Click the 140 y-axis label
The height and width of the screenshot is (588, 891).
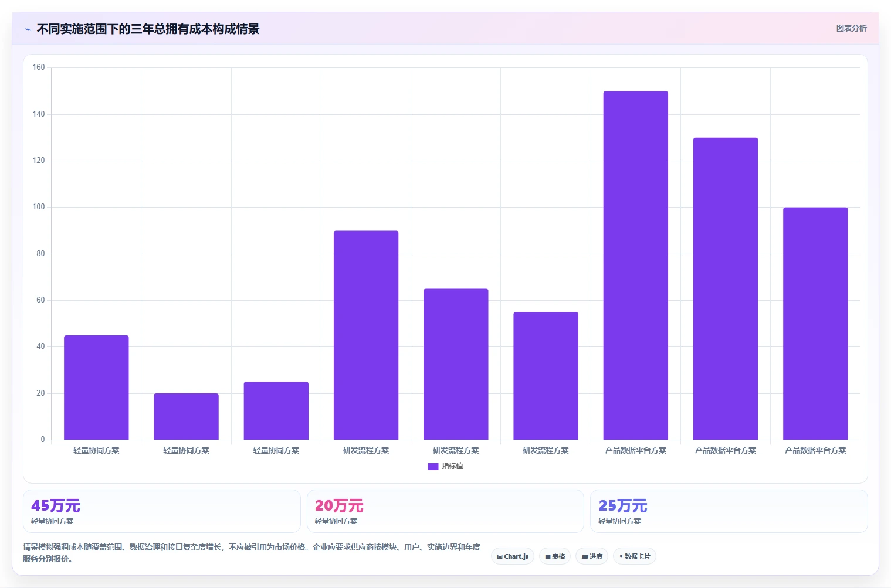39,114
